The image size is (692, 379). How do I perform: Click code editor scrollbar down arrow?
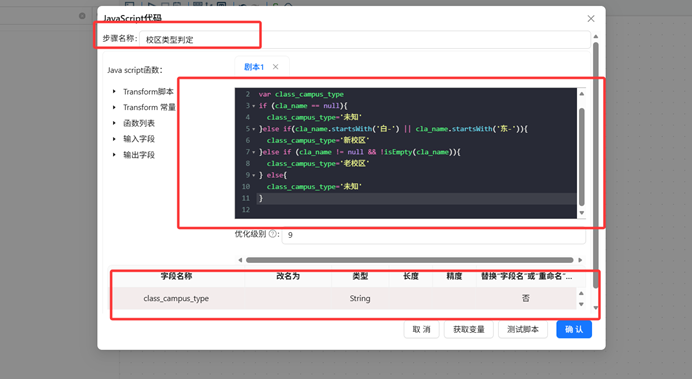pos(582,213)
